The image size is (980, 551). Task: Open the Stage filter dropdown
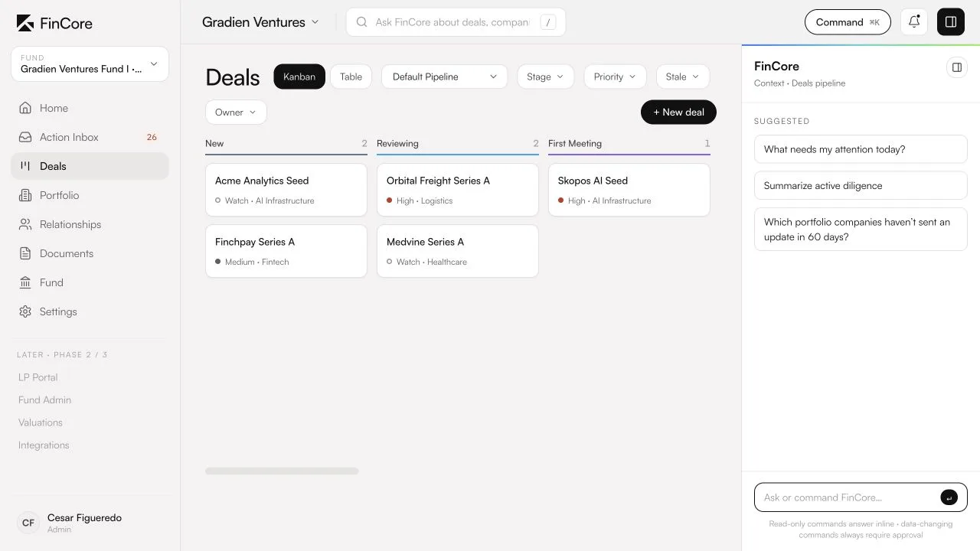[x=545, y=77]
